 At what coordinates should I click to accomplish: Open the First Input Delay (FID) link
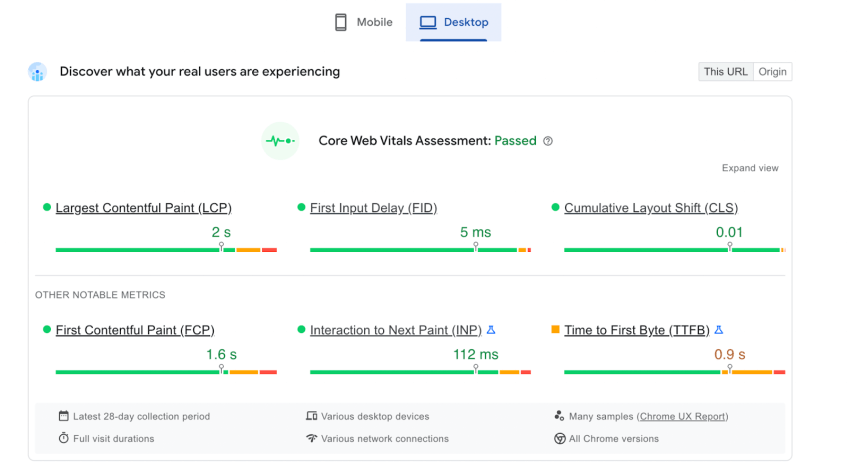tap(373, 208)
